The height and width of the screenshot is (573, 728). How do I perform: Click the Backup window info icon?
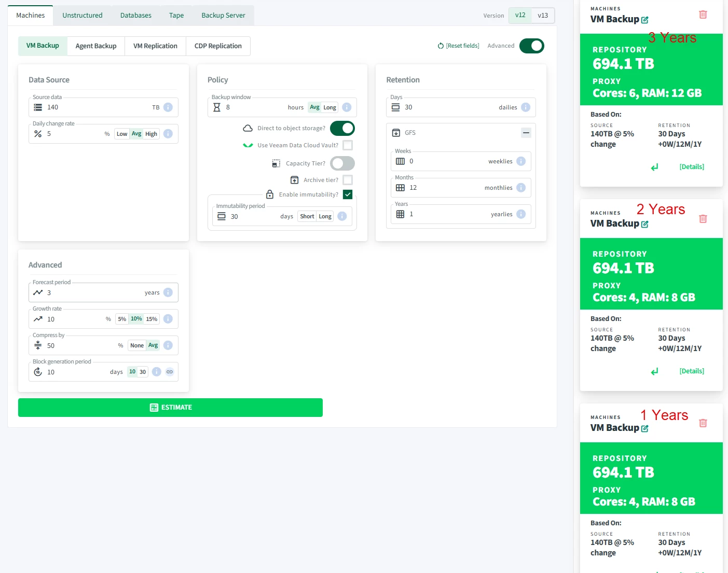click(347, 107)
